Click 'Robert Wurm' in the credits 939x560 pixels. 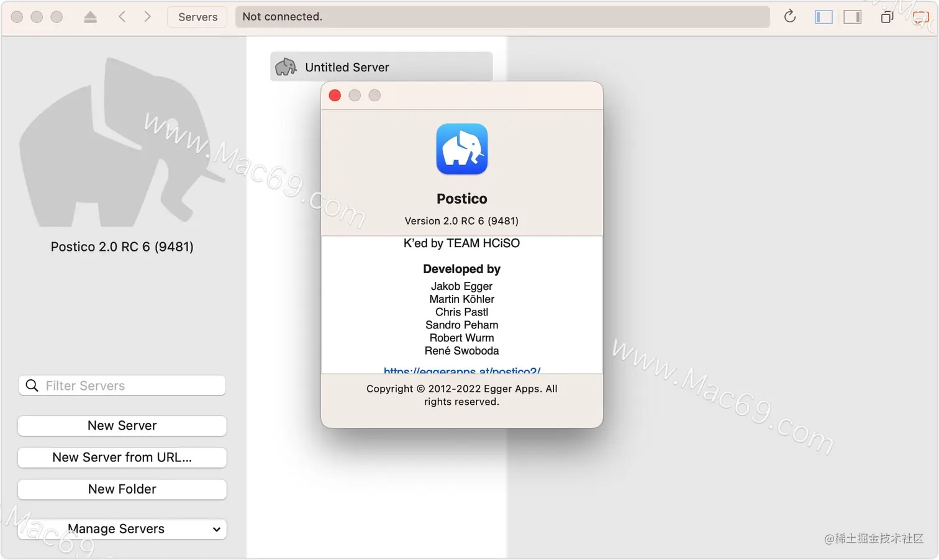[x=462, y=338]
